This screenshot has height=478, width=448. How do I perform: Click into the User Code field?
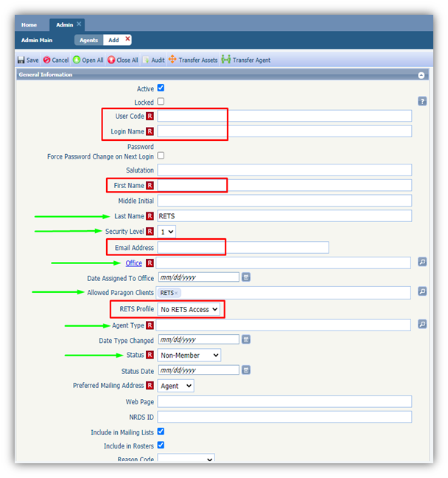coord(284,116)
